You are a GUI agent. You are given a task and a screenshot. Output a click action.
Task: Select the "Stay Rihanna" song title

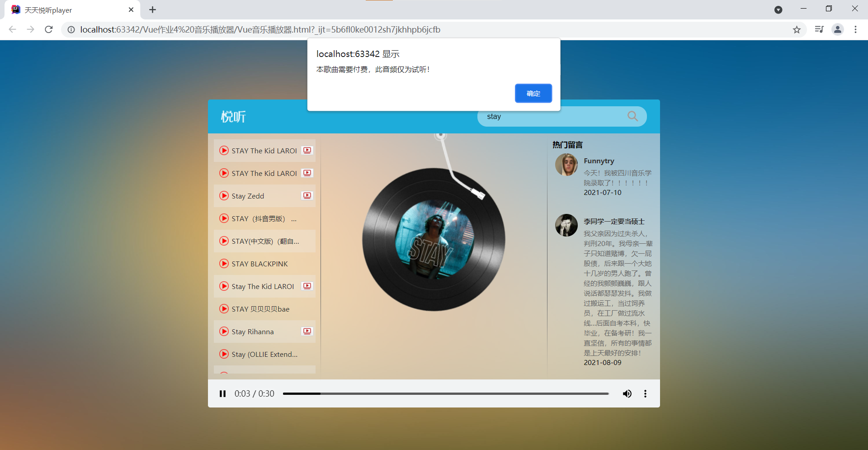coord(253,332)
